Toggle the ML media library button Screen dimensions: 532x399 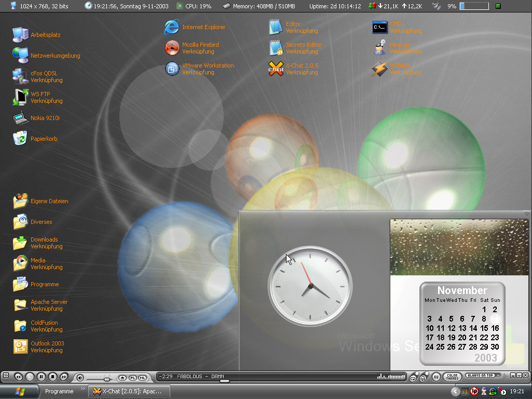143,377
